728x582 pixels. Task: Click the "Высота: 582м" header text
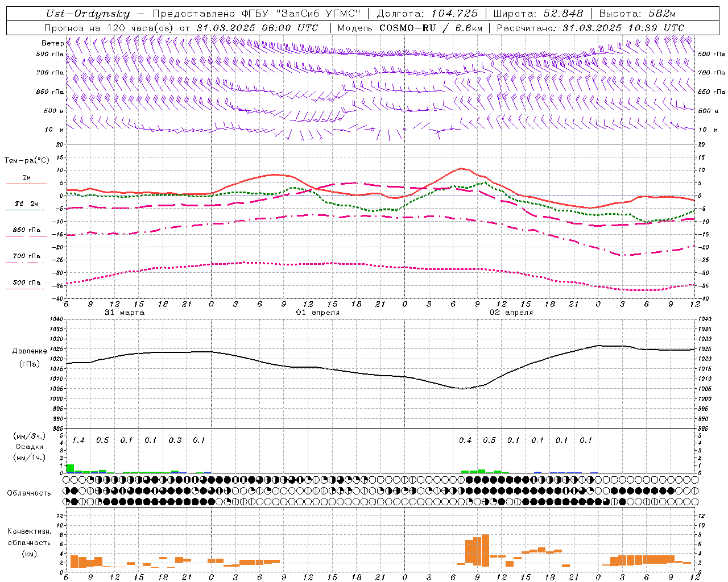pyautogui.click(x=638, y=14)
